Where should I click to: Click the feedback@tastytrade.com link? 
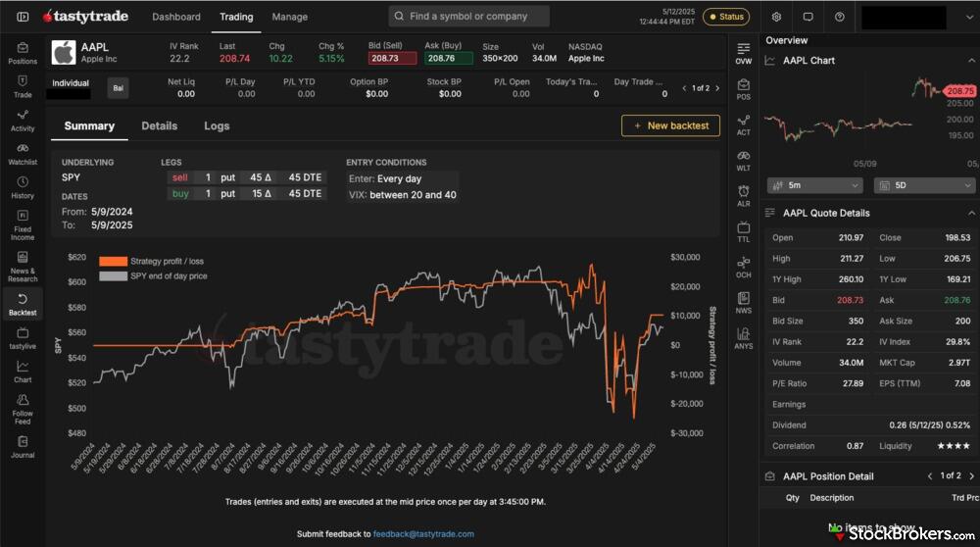click(423, 534)
